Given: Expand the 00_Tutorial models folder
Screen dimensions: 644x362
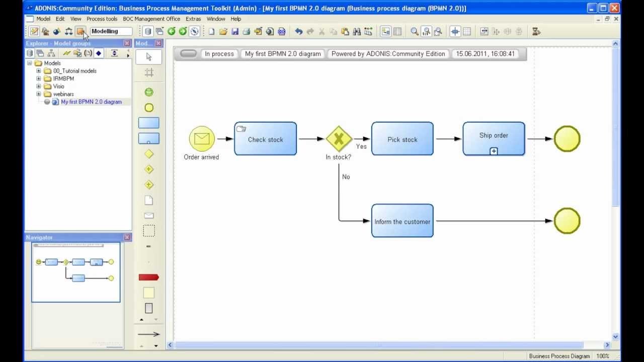Looking at the screenshot, I should click(39, 71).
